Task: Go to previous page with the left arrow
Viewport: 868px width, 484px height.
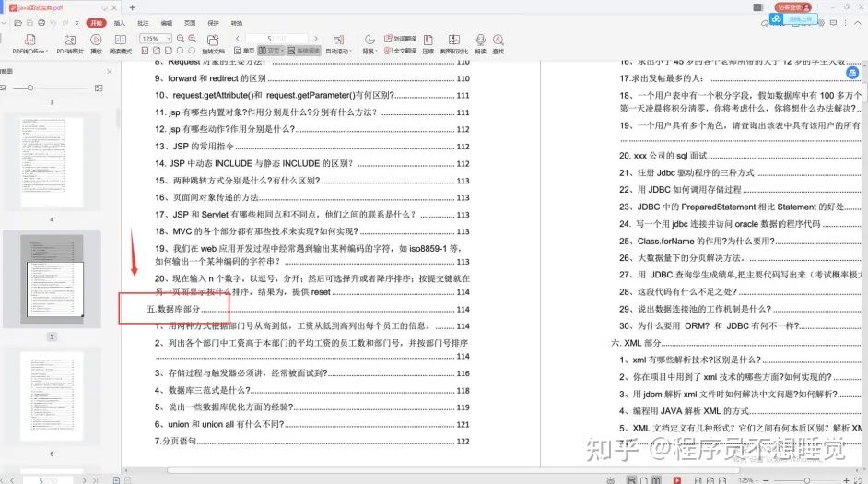Action: (238, 39)
